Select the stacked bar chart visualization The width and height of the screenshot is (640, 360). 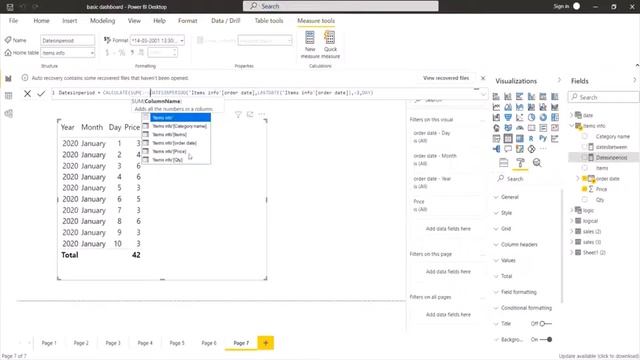pyautogui.click(x=496, y=96)
